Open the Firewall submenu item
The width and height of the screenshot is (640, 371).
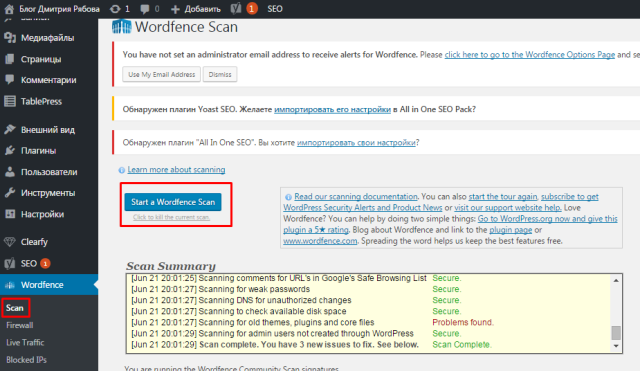(20, 325)
